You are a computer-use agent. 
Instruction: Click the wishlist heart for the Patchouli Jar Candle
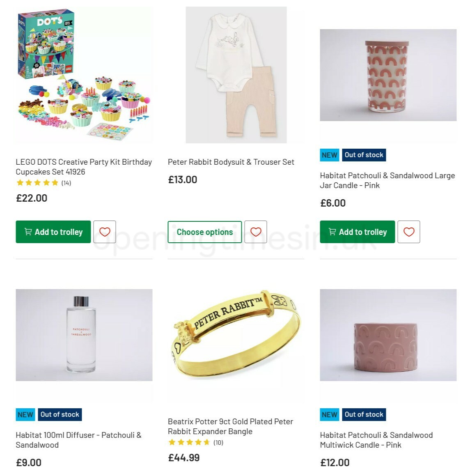tap(409, 232)
